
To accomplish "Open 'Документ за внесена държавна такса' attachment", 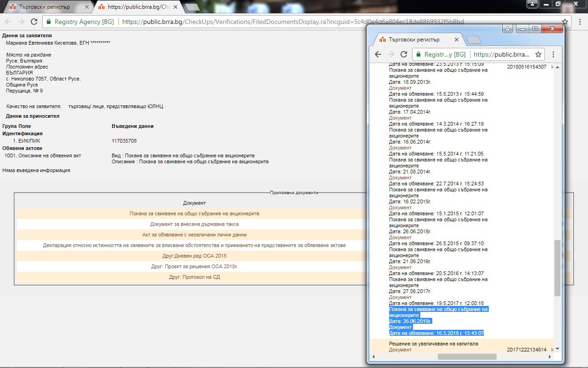I will tap(194, 224).
